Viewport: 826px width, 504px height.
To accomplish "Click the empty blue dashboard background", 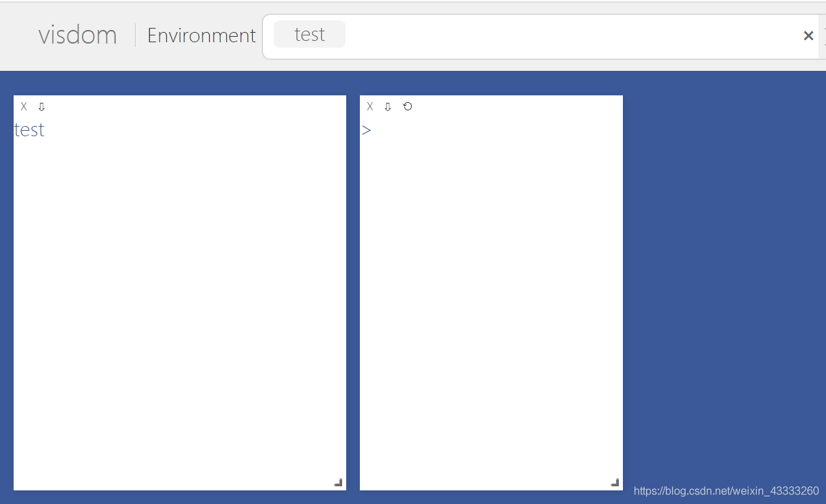I will click(x=722, y=272).
